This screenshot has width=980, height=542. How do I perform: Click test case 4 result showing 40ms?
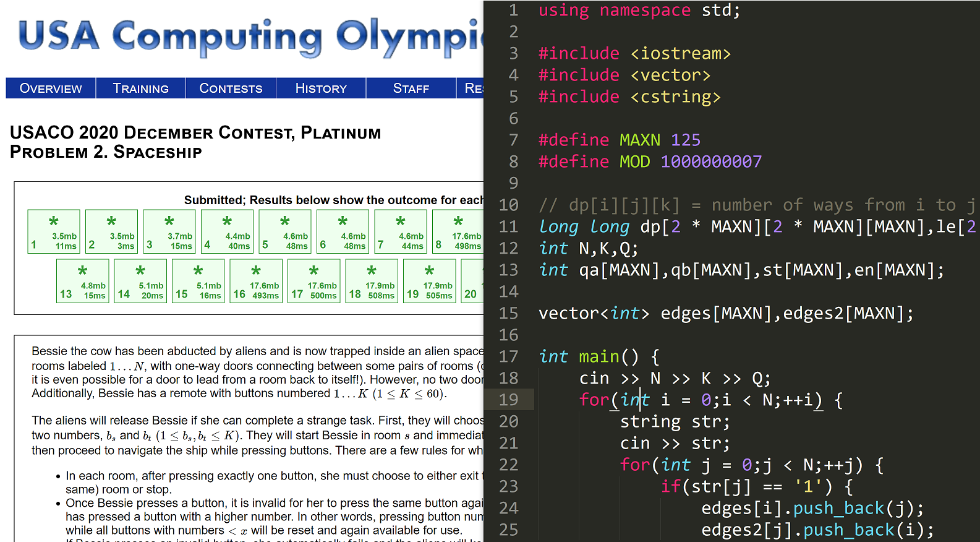(227, 231)
